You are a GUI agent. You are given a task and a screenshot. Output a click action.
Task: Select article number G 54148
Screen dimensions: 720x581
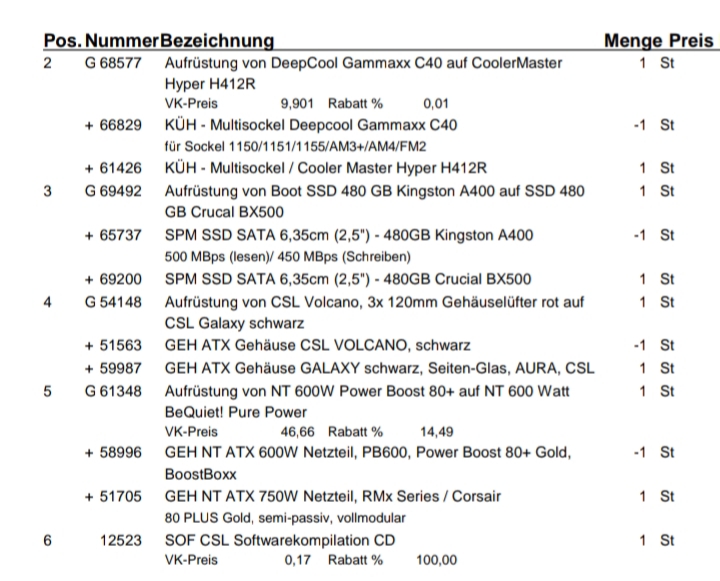113,302
